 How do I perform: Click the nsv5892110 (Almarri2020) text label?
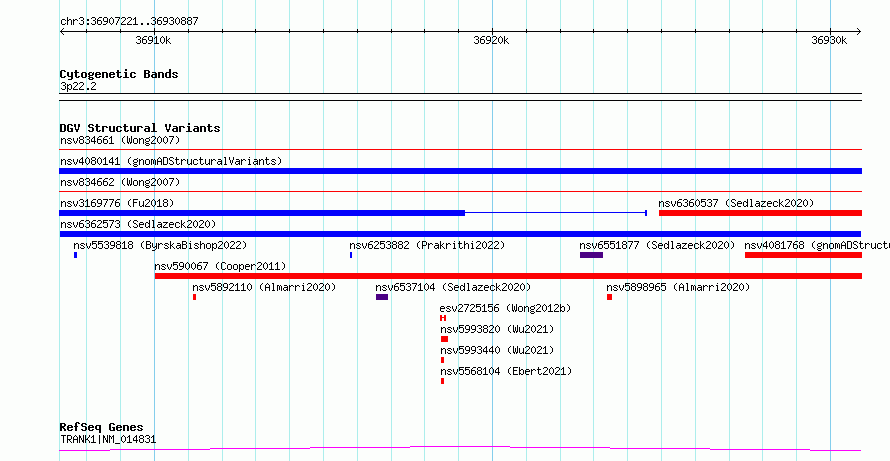pos(264,287)
